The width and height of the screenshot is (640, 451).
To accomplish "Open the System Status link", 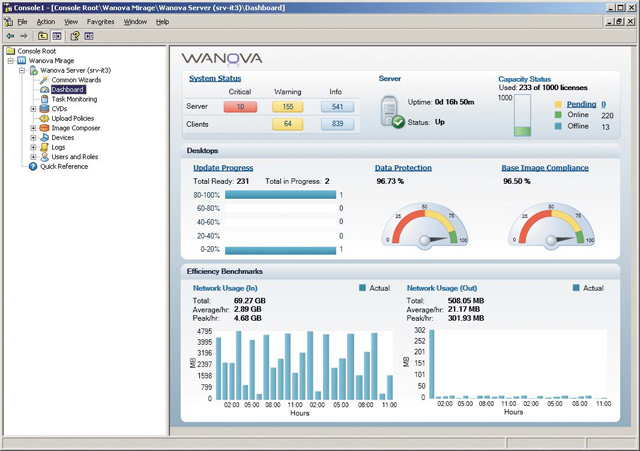I will [215, 78].
